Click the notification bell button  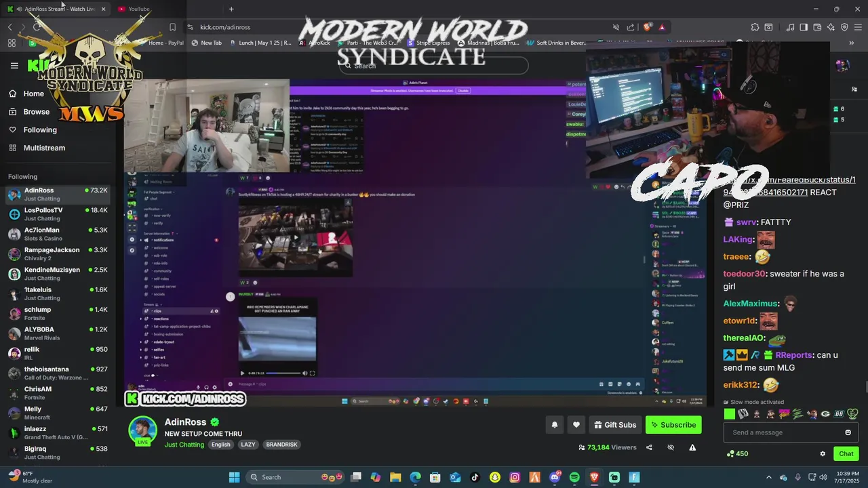pyautogui.click(x=554, y=425)
